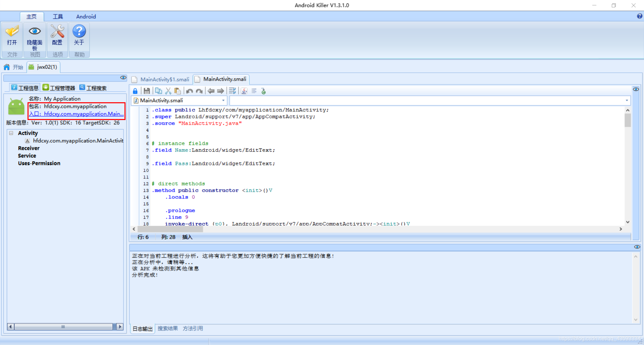Viewport: 644px width, 345px height.
Task: Collapse the Activity tree node
Action: (11, 133)
